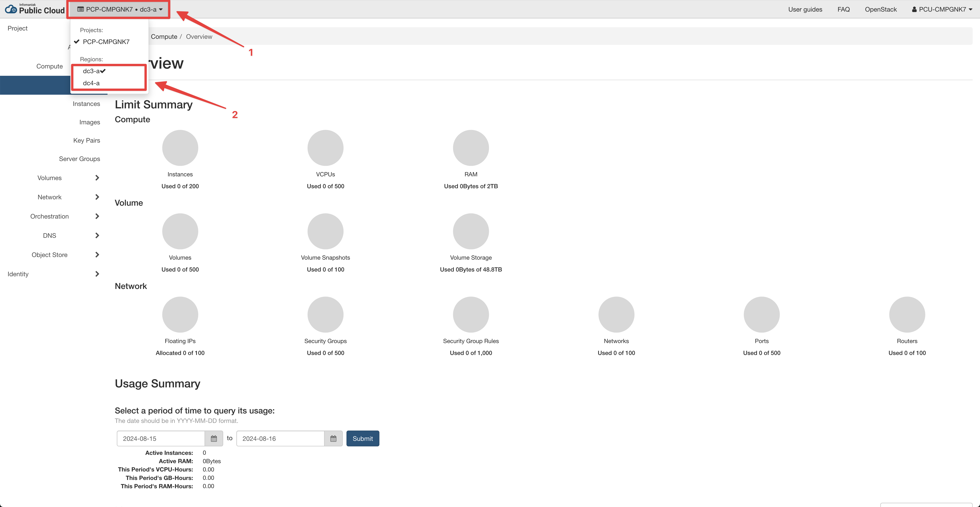Expand DNS sidebar chevron
This screenshot has width=980, height=507.
tap(97, 236)
